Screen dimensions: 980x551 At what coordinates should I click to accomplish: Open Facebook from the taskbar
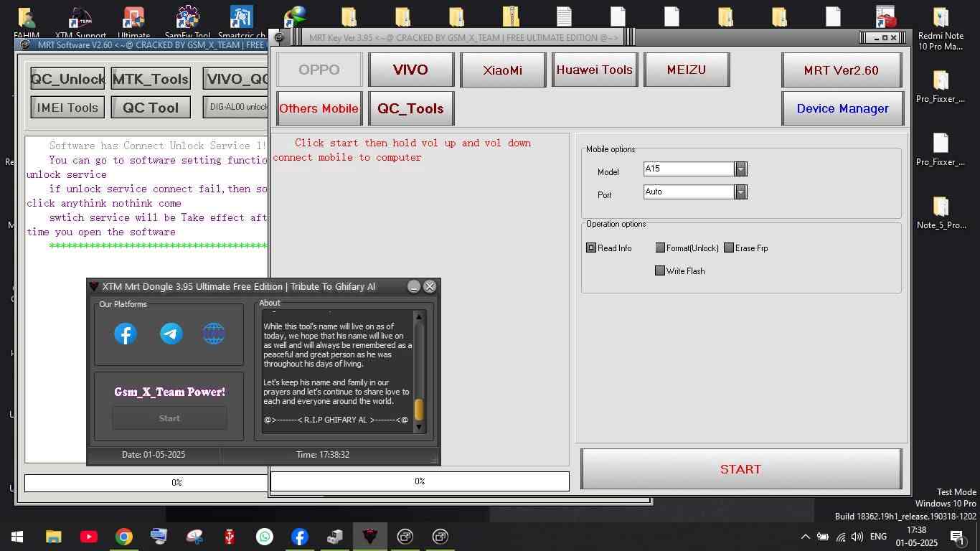[x=300, y=536]
